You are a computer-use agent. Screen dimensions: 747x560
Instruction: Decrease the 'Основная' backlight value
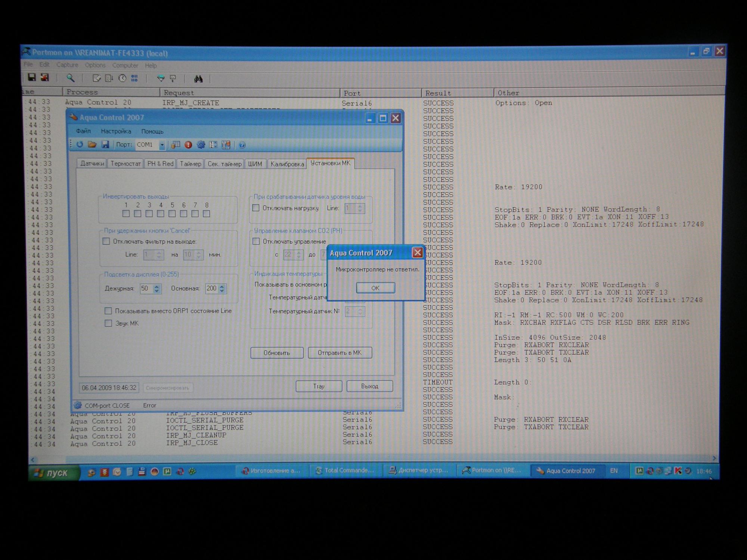[222, 291]
